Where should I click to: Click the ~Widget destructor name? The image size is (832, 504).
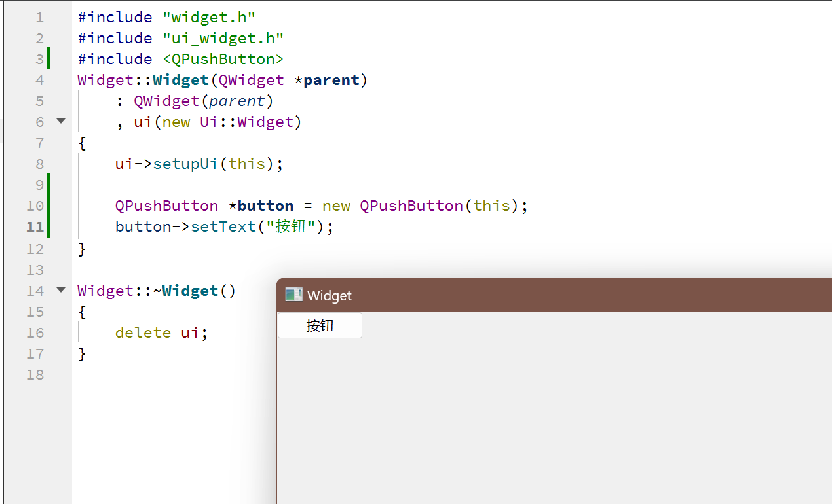coord(186,291)
